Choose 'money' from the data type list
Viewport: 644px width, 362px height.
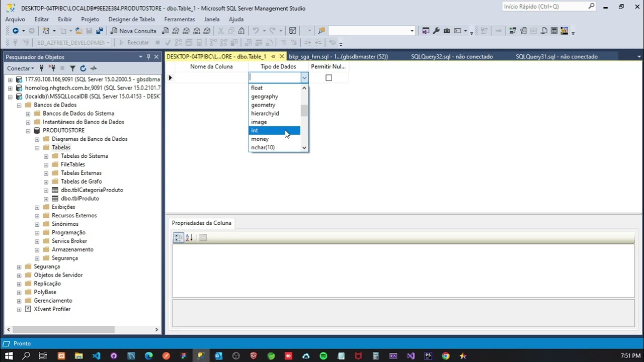click(x=275, y=139)
